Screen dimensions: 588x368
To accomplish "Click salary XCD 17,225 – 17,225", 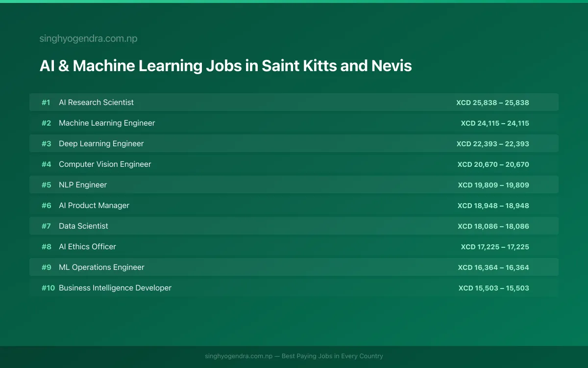I will click(495, 247).
